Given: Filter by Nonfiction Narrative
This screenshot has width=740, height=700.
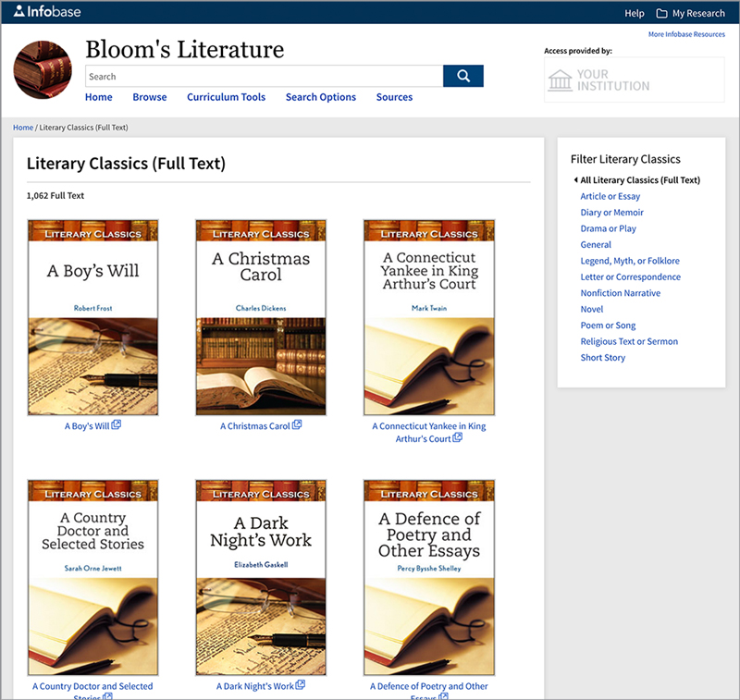Looking at the screenshot, I should 621,293.
